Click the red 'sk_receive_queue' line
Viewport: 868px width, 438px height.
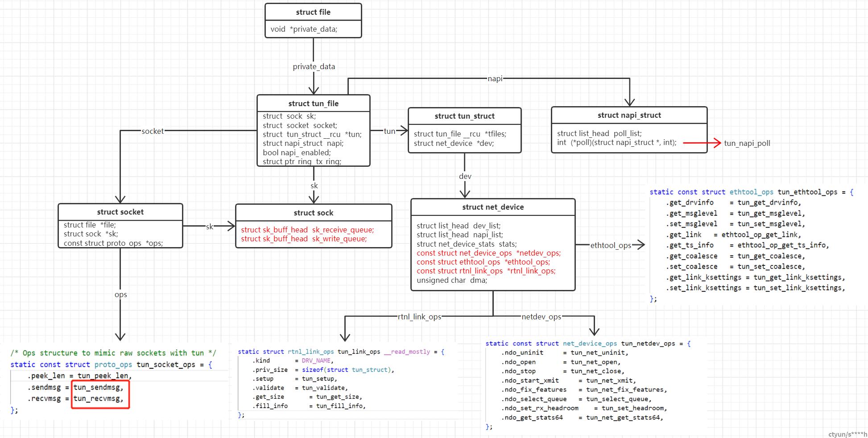pos(307,230)
